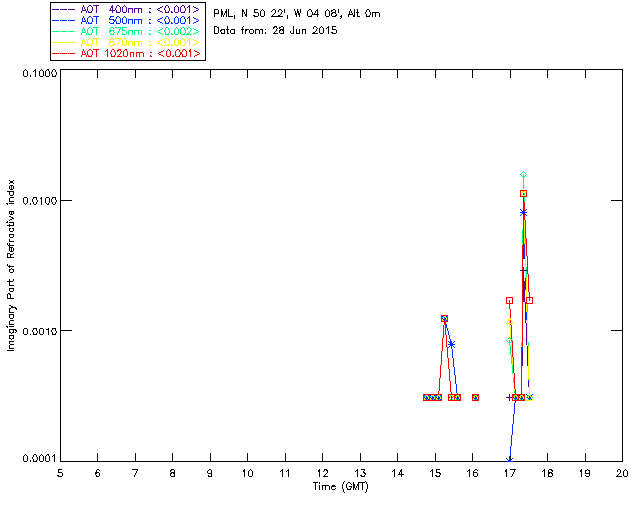Select the AOT 400nm legend entry
The width and height of the screenshot is (640, 512).
coord(127,9)
